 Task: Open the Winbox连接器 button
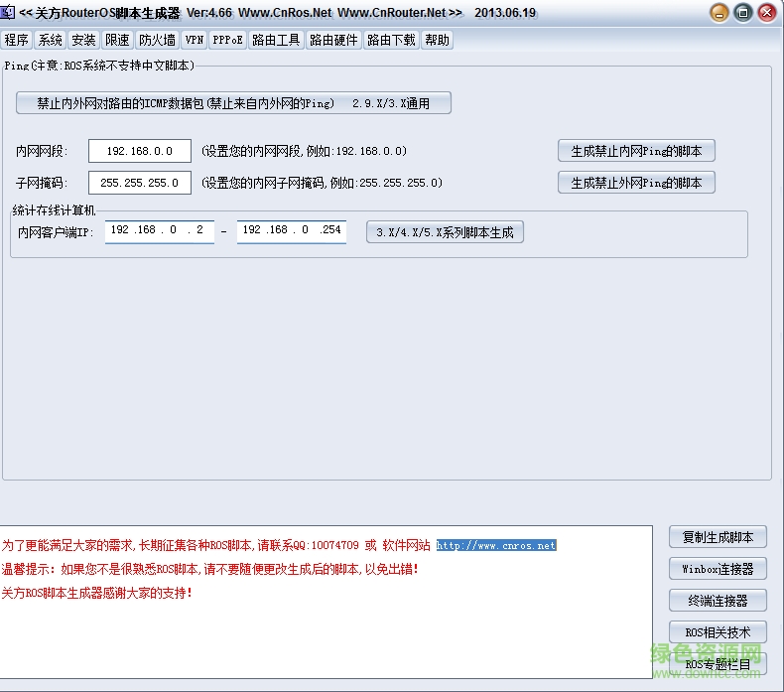pos(718,569)
